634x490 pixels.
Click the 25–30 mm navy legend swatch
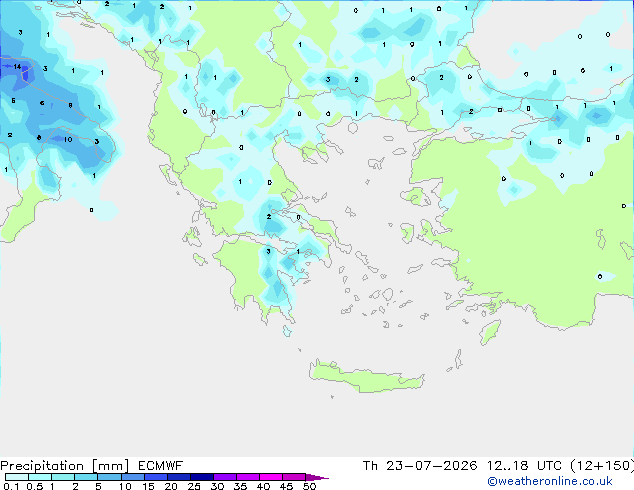point(201,477)
